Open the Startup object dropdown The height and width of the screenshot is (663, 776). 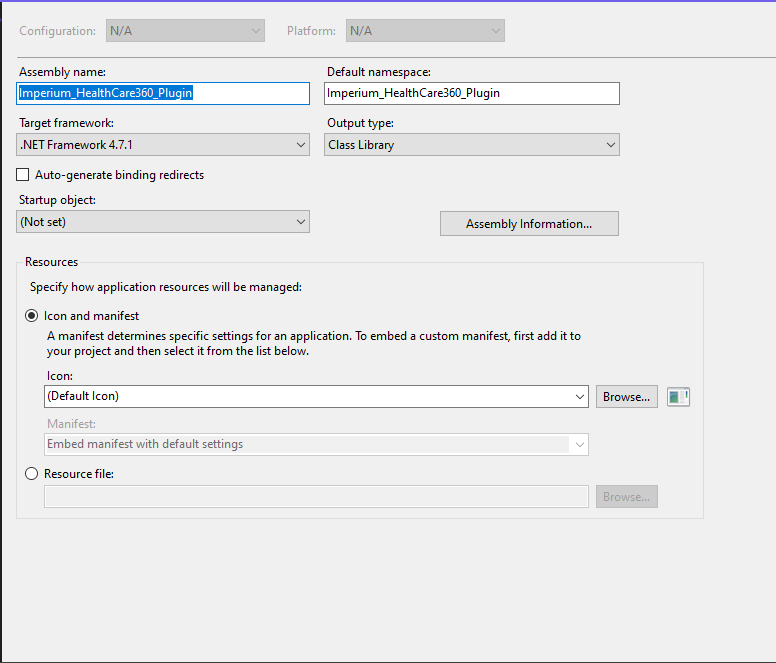click(164, 222)
